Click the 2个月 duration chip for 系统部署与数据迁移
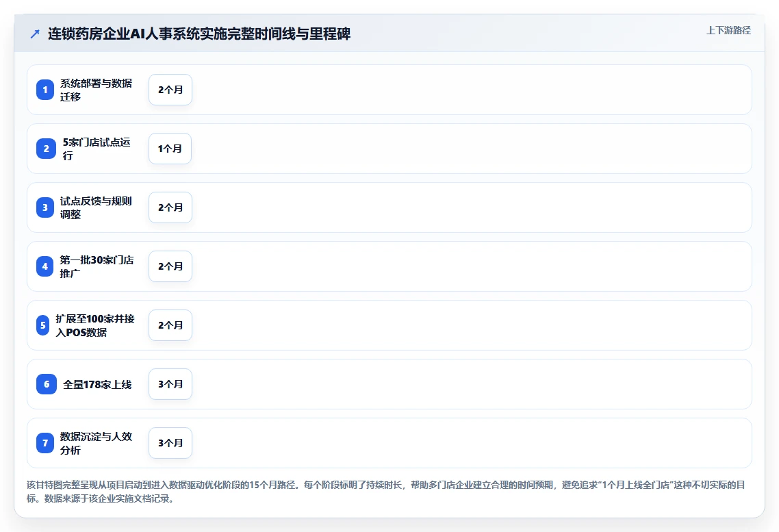The image size is (779, 532). [170, 90]
